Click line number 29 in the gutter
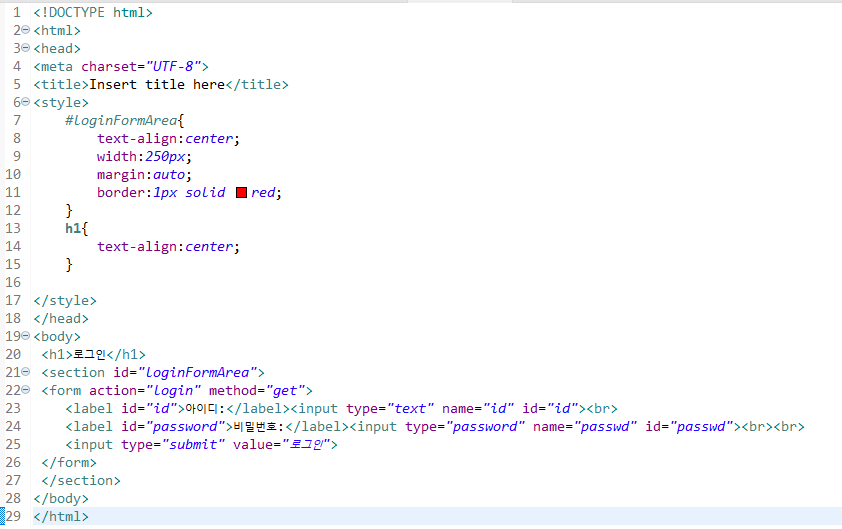Screen dimensions: 842x529 (x=13, y=517)
